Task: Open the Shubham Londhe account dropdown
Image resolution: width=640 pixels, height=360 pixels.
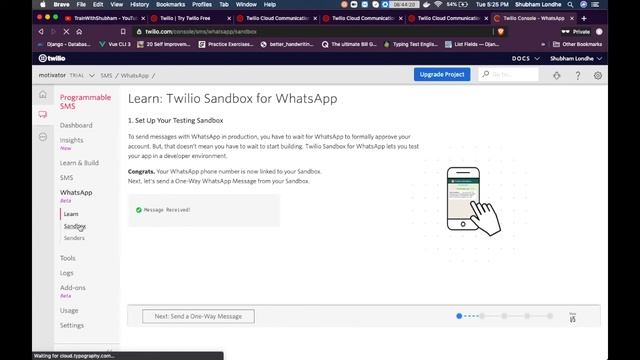Action: click(x=576, y=58)
